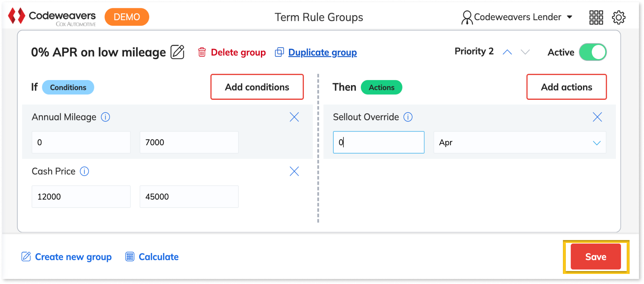Click the red trash icon for Delete group
Viewport: 644px width, 284px height.
point(202,52)
